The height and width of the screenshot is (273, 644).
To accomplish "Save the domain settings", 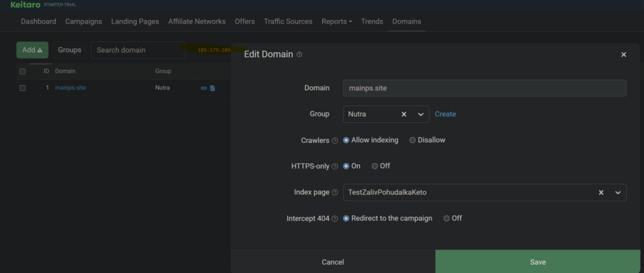I will click(537, 262).
